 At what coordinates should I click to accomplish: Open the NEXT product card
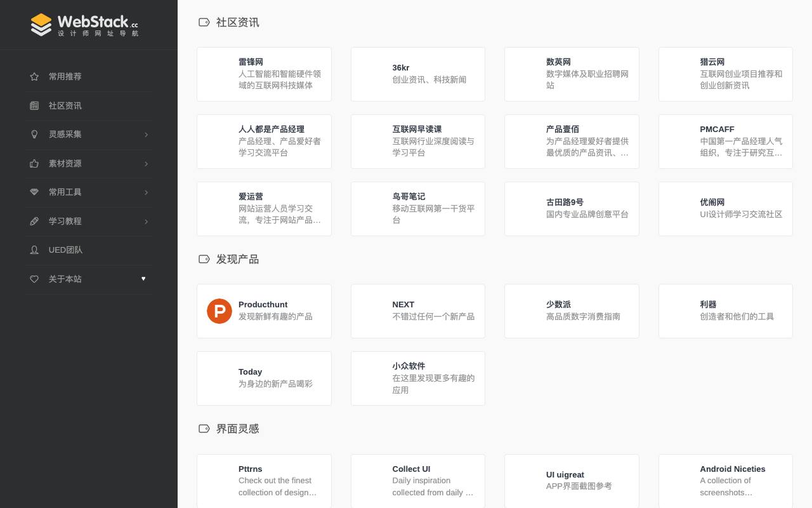(418, 311)
